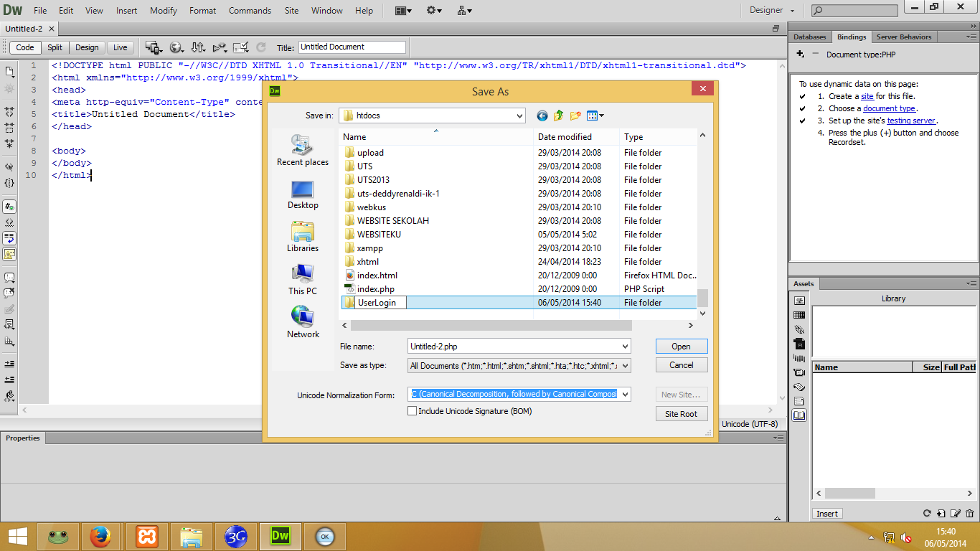Click the Site Root button
This screenshot has width=980, height=551.
point(681,413)
